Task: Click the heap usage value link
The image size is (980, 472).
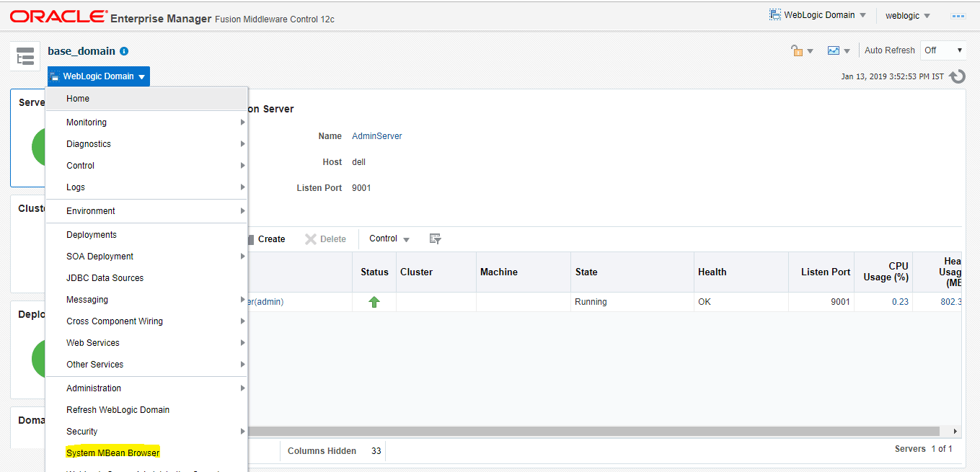Action: 951,302
